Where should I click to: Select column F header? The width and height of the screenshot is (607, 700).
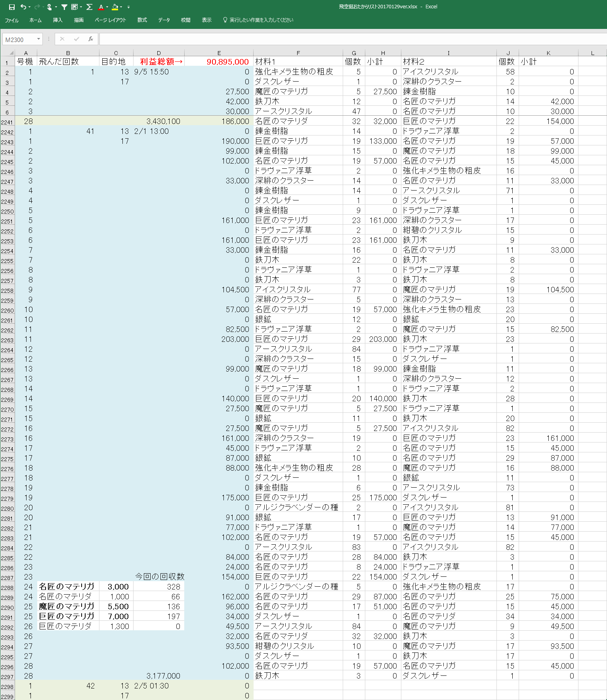tap(298, 53)
